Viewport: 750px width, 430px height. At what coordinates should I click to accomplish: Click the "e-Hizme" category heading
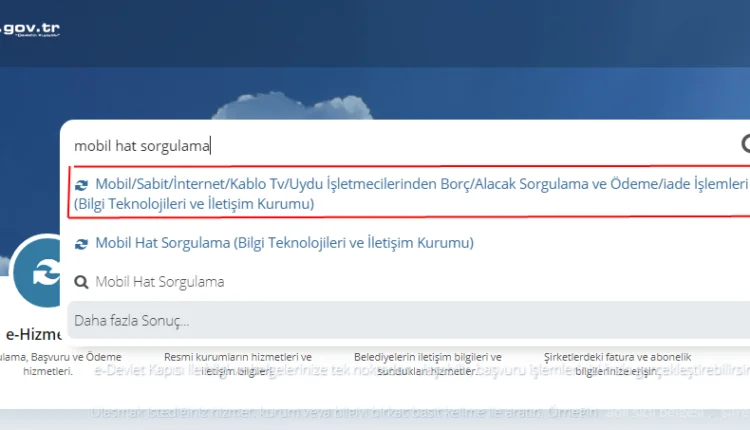click(x=33, y=334)
